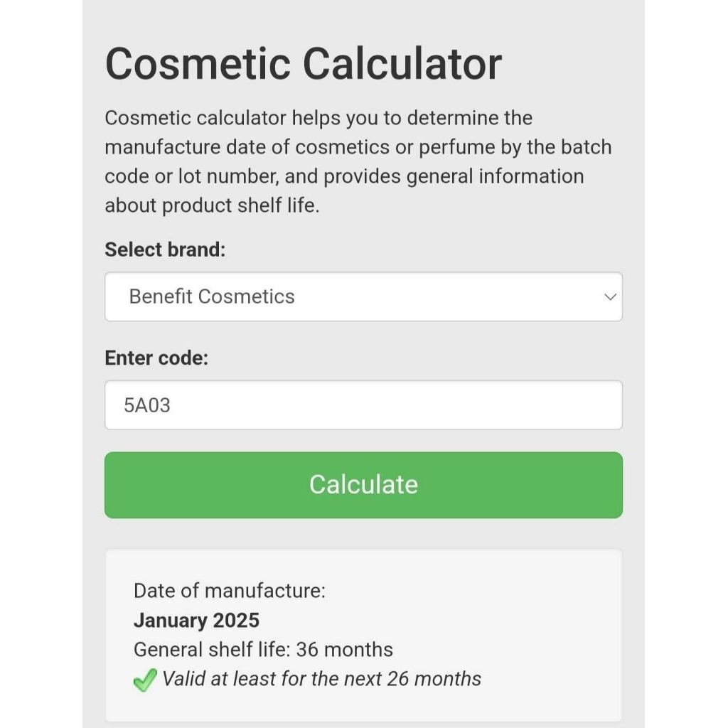This screenshot has height=728, width=728.
Task: Click description line starting "Cosmetic calculator helps"
Action: [x=318, y=118]
